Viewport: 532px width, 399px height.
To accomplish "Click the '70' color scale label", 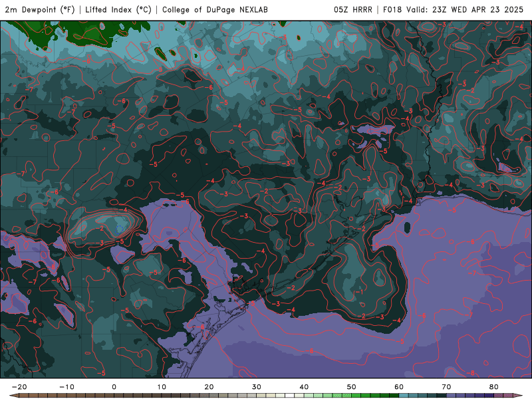I will 446,387.
